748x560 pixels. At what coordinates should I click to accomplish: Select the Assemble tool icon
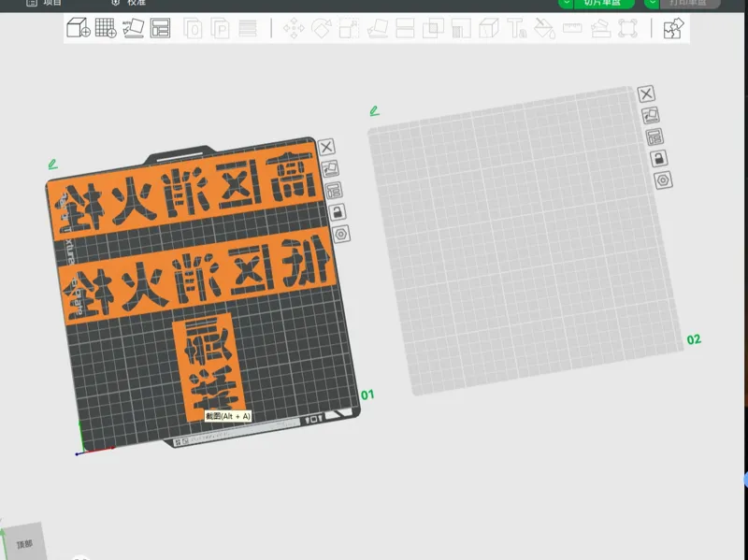point(600,29)
